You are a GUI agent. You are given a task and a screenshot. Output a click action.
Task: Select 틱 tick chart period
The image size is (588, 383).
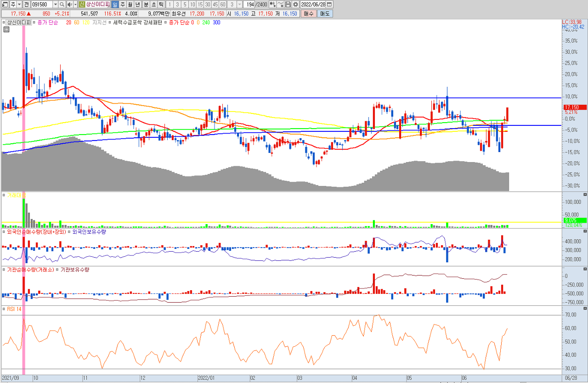[161, 5]
